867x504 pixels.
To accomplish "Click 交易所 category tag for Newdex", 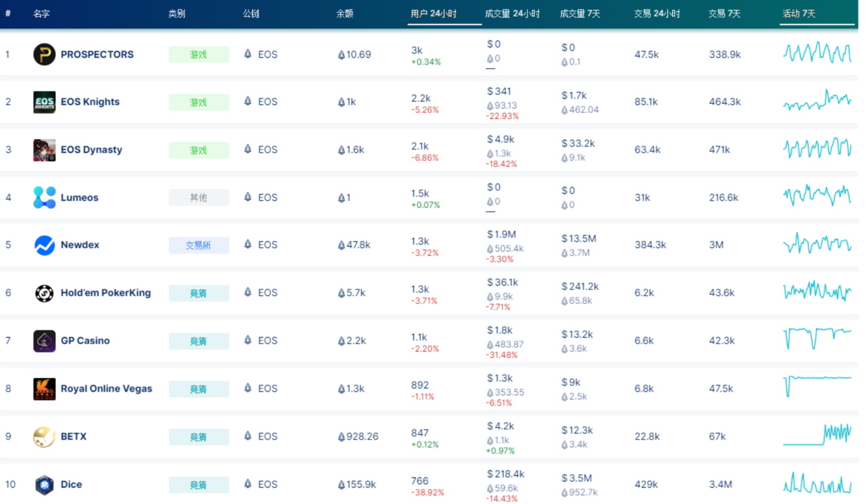I will (199, 245).
